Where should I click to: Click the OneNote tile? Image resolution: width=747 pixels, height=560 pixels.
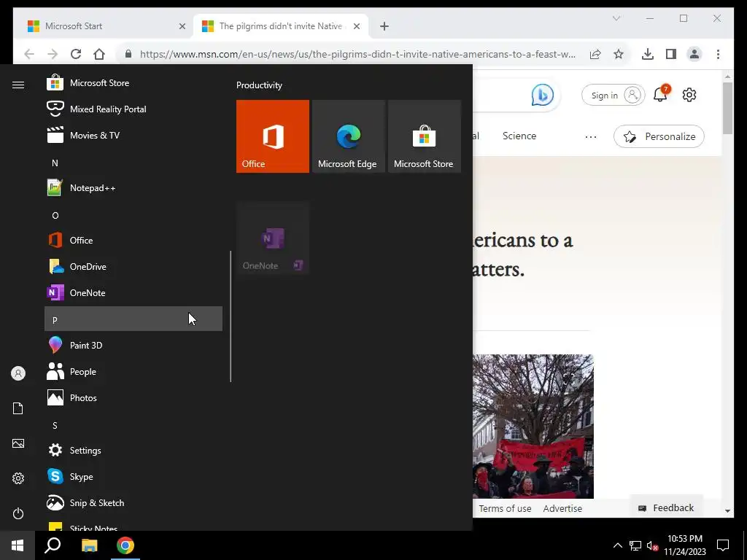(273, 238)
